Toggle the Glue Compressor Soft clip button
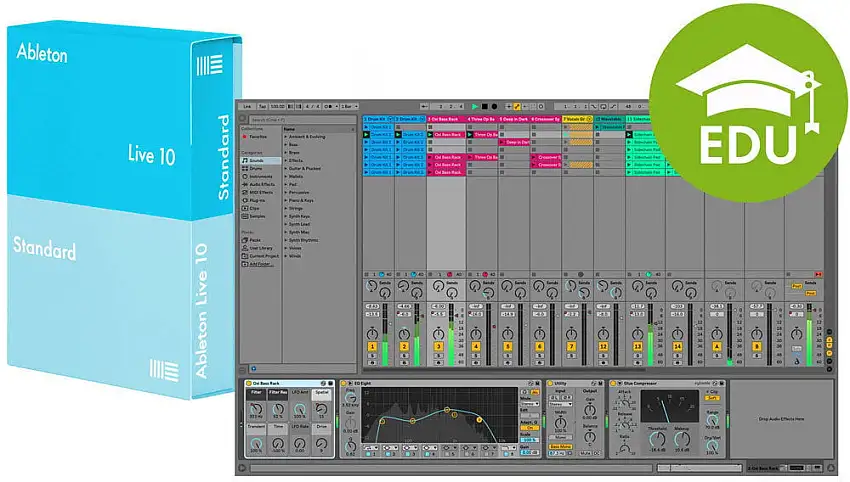This screenshot has height=482, width=850. pyautogui.click(x=712, y=397)
